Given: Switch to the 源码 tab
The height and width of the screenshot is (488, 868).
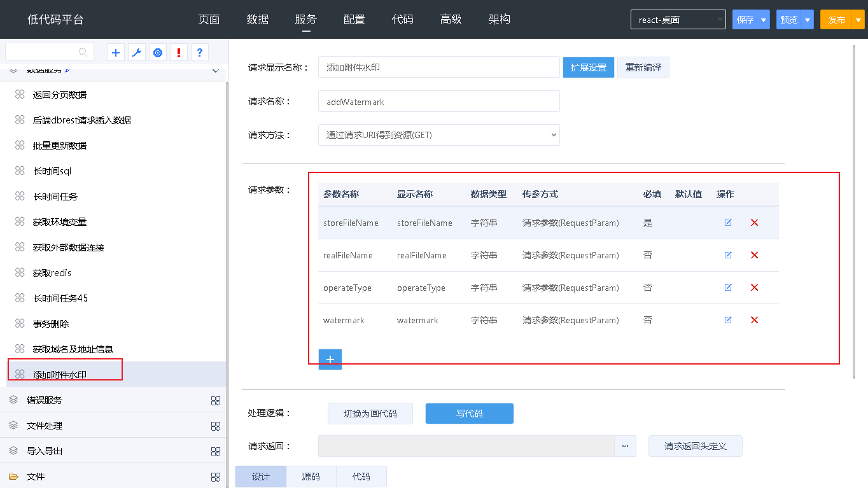Looking at the screenshot, I should pyautogui.click(x=311, y=477).
